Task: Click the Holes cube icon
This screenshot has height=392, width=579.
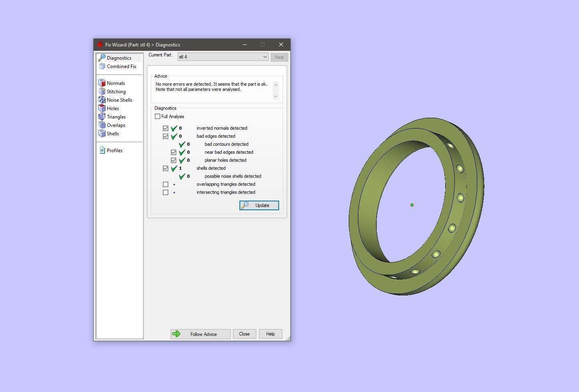Action: [x=102, y=109]
